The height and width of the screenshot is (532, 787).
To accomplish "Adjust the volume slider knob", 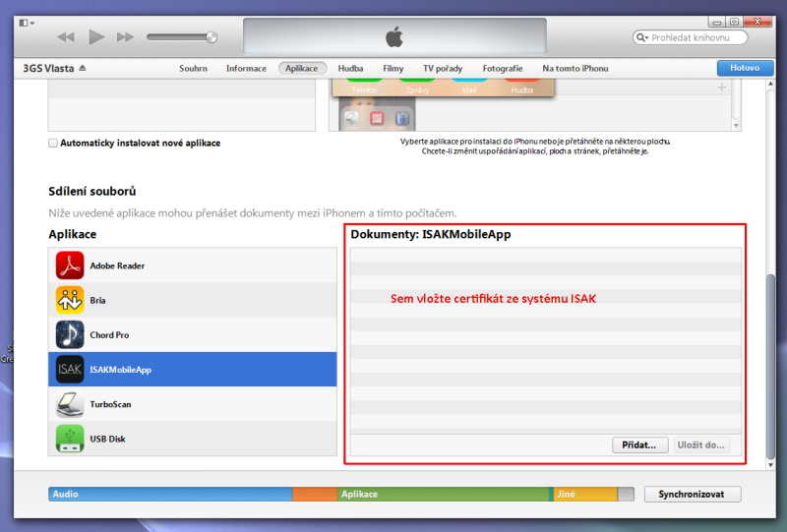I will point(212,37).
